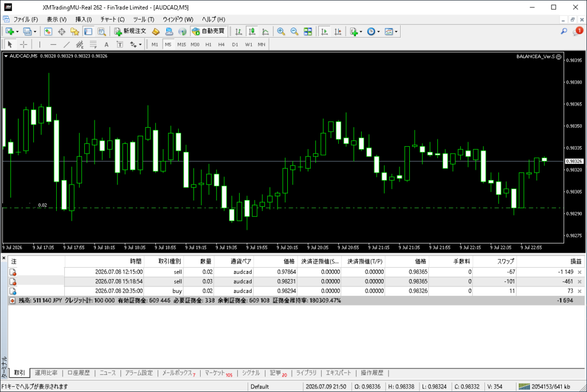Close the buy order with profit 73

(x=580, y=291)
